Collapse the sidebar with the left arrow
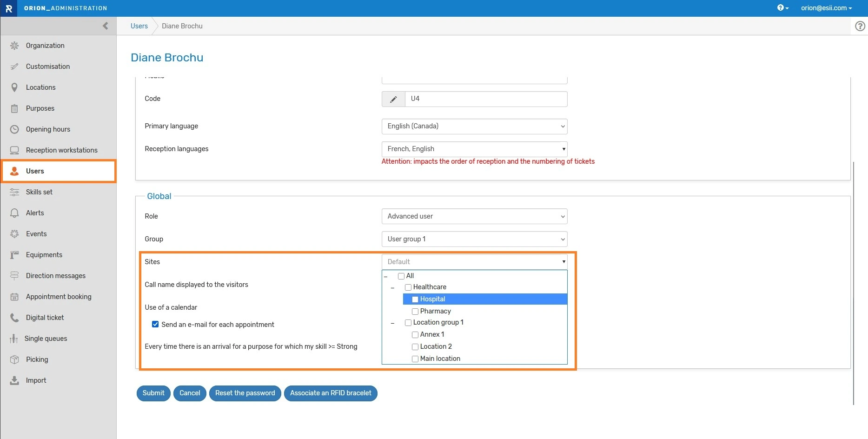This screenshot has width=868, height=439. [x=106, y=26]
